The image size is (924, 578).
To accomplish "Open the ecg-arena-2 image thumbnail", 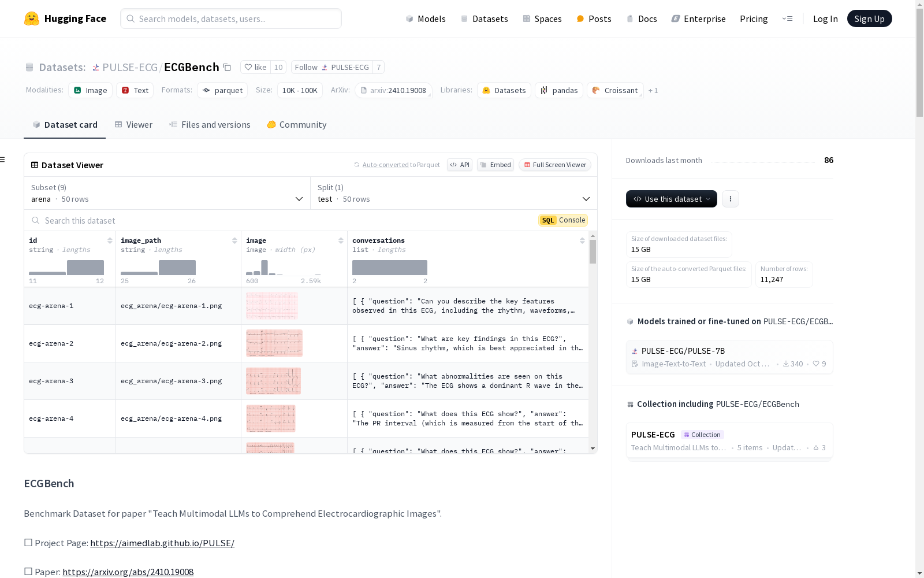I will pos(274,343).
